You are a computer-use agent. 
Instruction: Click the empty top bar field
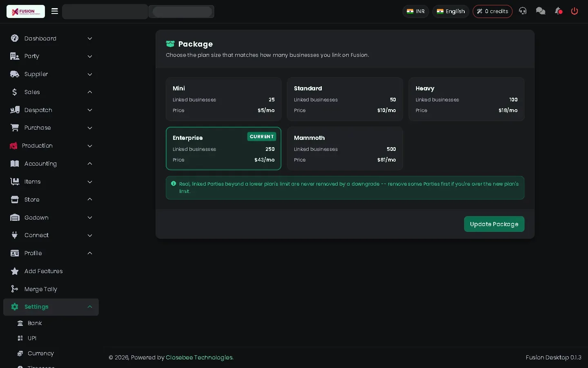(105, 11)
